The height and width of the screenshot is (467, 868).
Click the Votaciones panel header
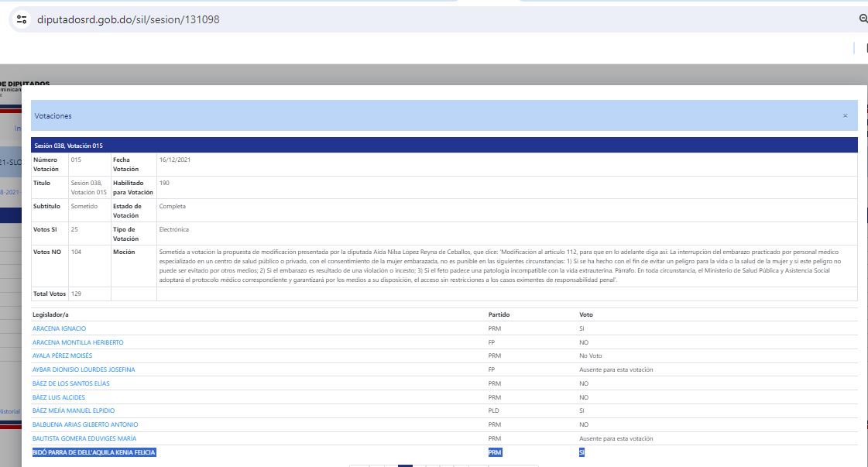click(x=387, y=115)
